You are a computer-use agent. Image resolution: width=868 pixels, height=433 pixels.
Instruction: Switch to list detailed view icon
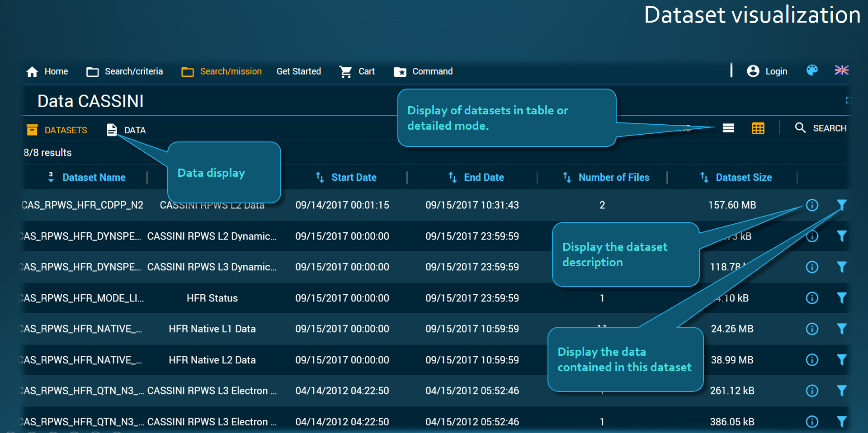[728, 128]
